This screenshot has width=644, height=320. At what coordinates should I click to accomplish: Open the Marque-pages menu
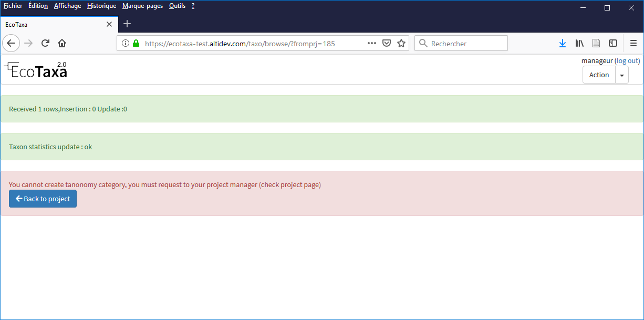click(142, 6)
